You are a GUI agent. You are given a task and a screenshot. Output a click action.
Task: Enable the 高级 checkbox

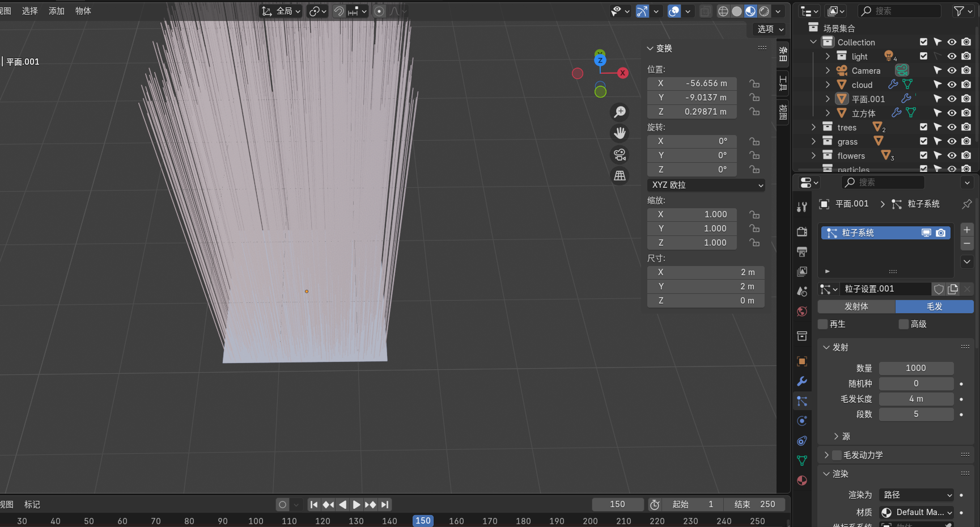[904, 324]
